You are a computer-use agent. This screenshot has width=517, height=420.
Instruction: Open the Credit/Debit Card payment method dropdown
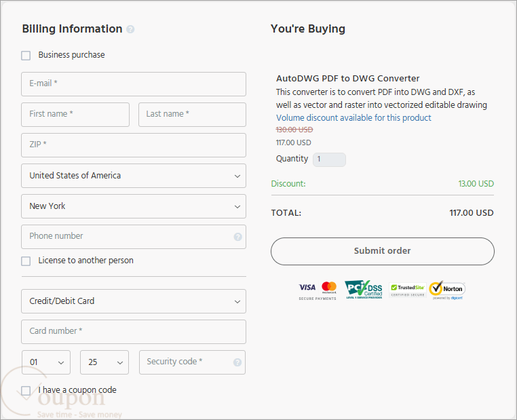pyautogui.click(x=134, y=301)
